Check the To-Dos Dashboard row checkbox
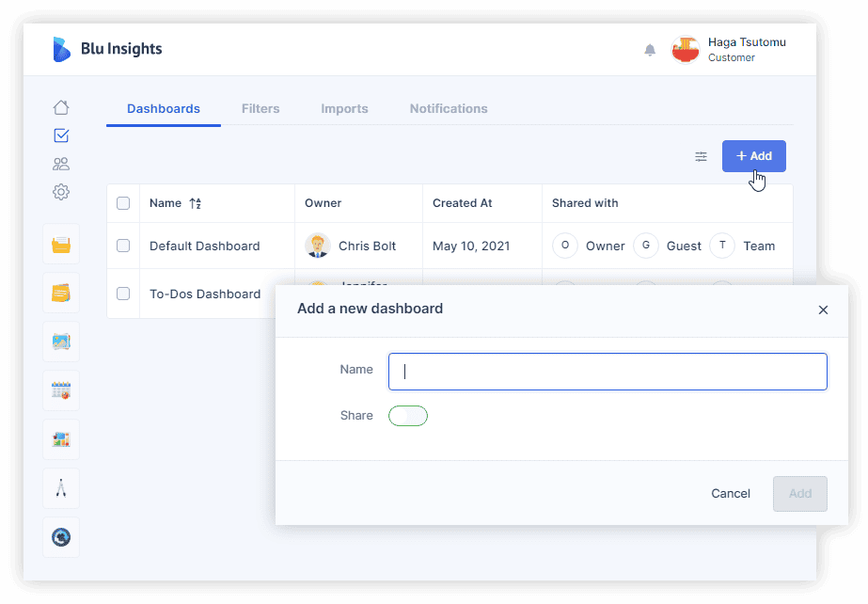 pos(123,294)
